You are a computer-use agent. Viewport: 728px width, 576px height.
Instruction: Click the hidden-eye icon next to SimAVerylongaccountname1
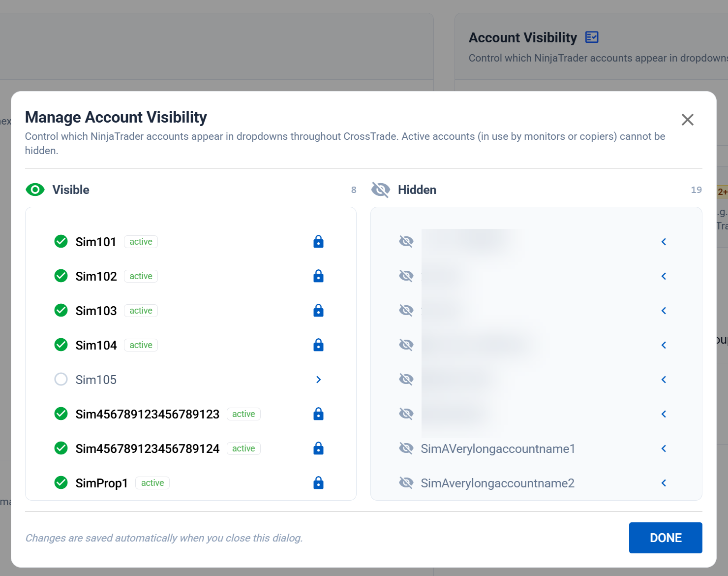406,448
